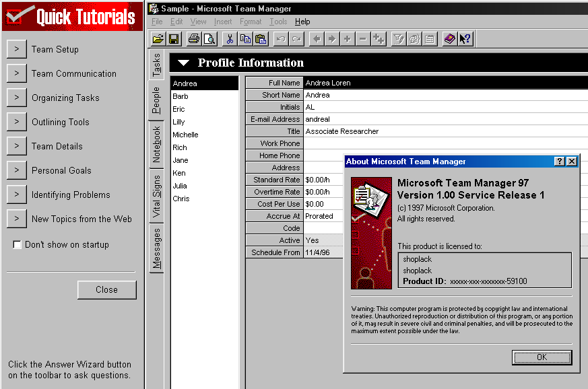Select Barb in the people list
The image size is (588, 389).
[x=205, y=96]
